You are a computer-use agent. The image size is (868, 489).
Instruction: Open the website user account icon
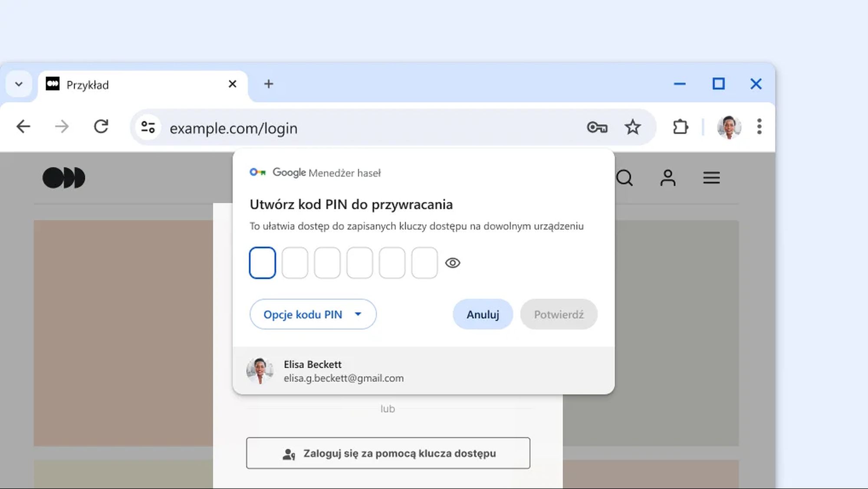pyautogui.click(x=668, y=178)
